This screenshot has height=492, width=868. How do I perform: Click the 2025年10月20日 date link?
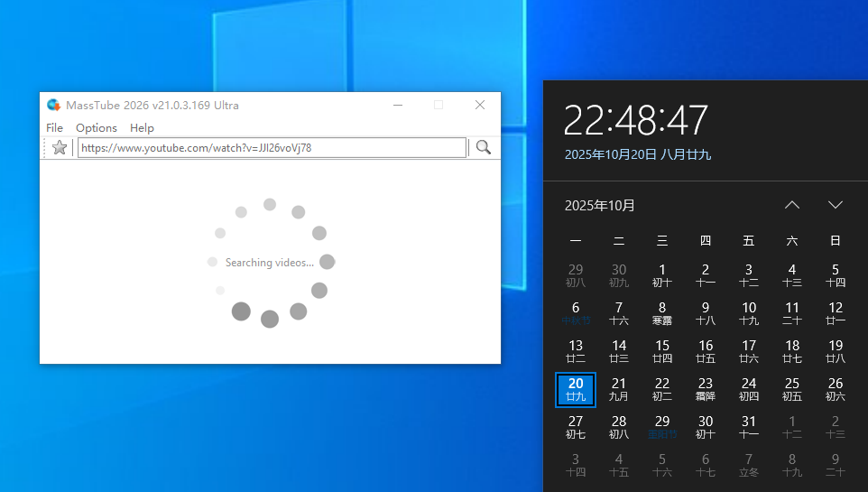[637, 154]
